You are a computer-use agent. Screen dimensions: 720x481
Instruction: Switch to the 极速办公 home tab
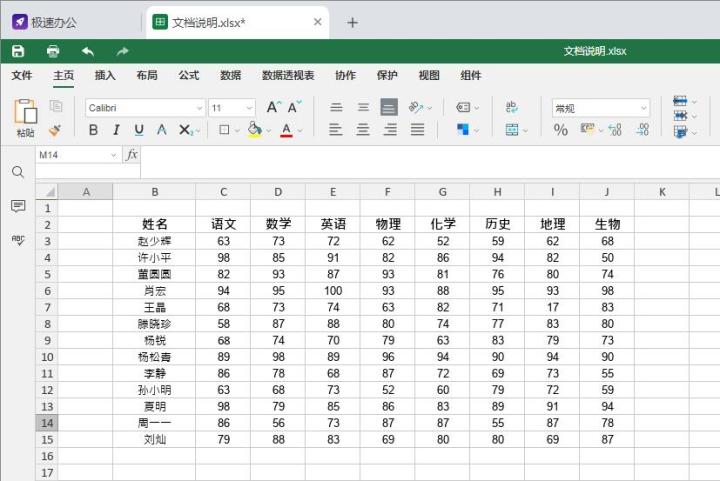click(x=45, y=22)
